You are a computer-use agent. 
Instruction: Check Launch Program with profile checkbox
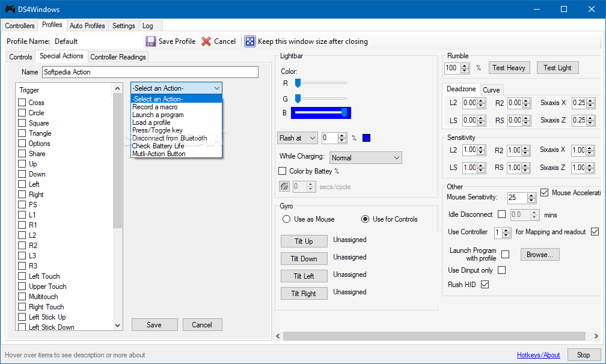pos(505,254)
